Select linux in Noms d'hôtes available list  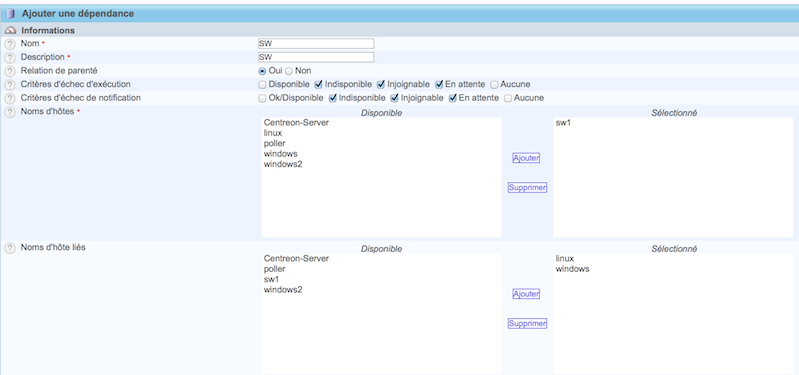273,133
